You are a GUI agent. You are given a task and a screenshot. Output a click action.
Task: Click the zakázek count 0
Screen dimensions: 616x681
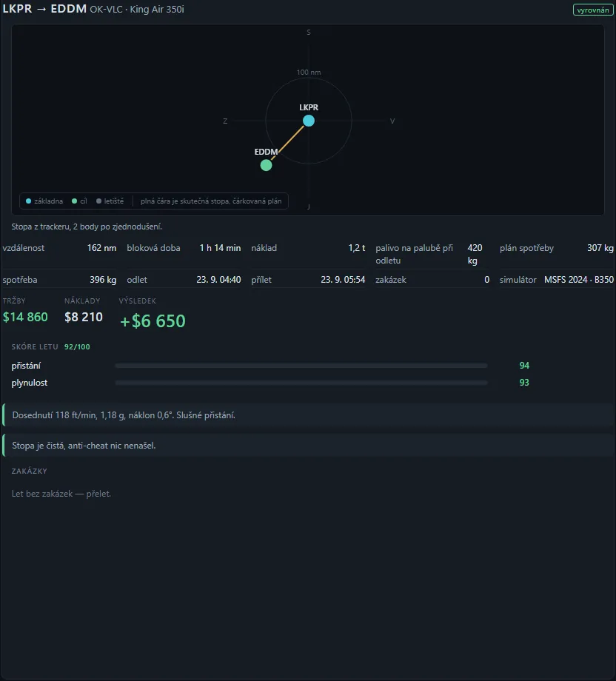487,280
